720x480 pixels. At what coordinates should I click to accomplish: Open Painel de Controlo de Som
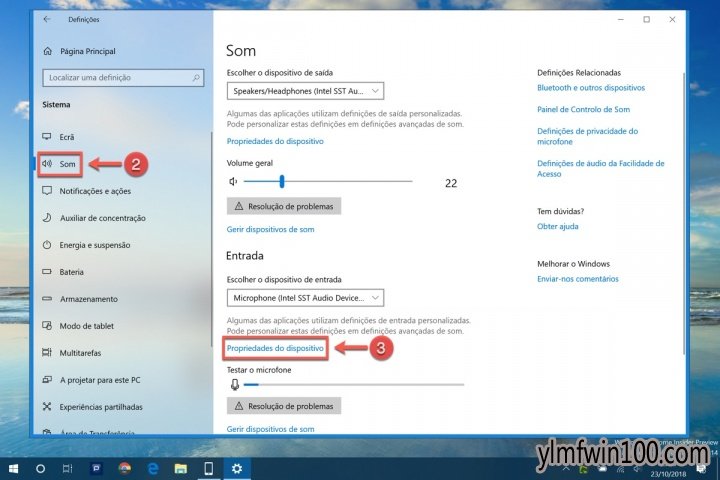pyautogui.click(x=584, y=109)
